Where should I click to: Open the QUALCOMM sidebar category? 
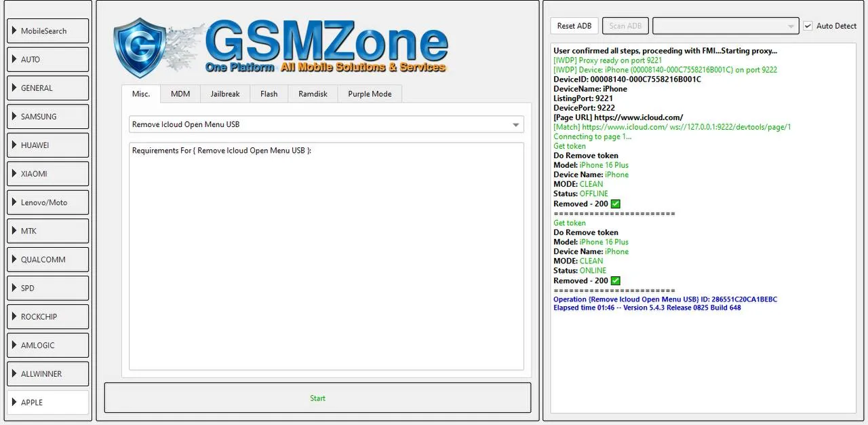pos(48,259)
